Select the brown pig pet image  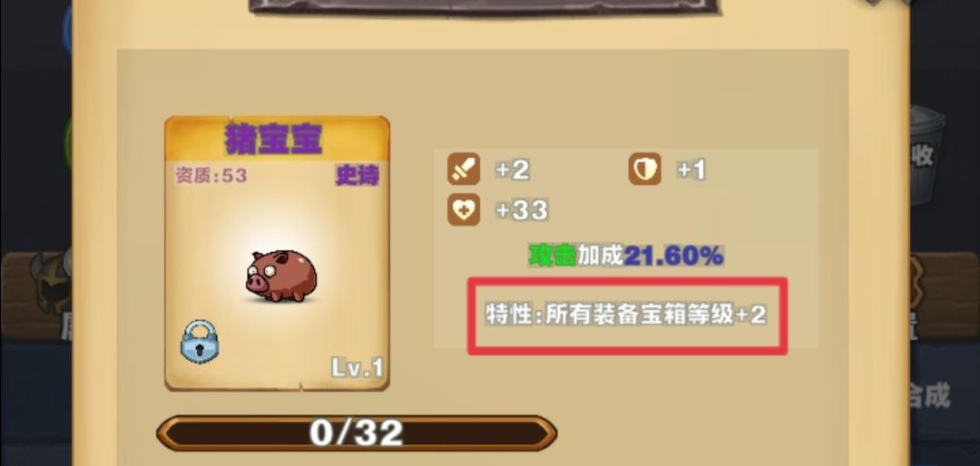pyautogui.click(x=280, y=276)
